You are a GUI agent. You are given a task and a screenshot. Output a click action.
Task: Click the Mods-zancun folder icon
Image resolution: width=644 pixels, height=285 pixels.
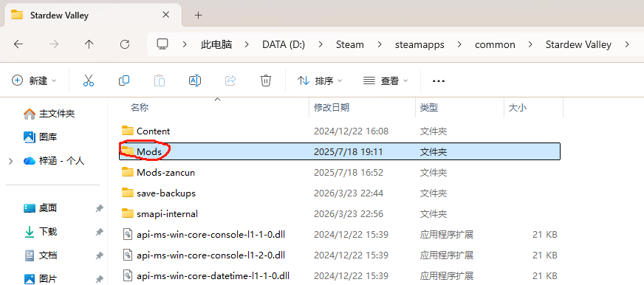pyautogui.click(x=128, y=172)
